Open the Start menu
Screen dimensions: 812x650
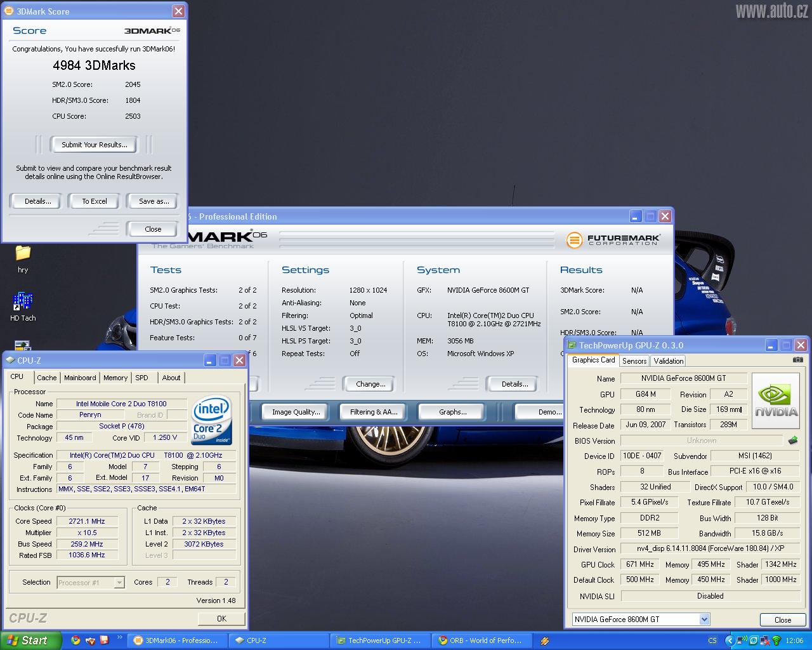pyautogui.click(x=30, y=641)
